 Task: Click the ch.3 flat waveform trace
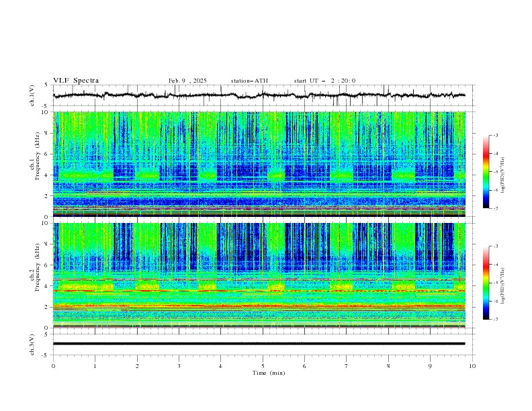[x=259, y=344]
